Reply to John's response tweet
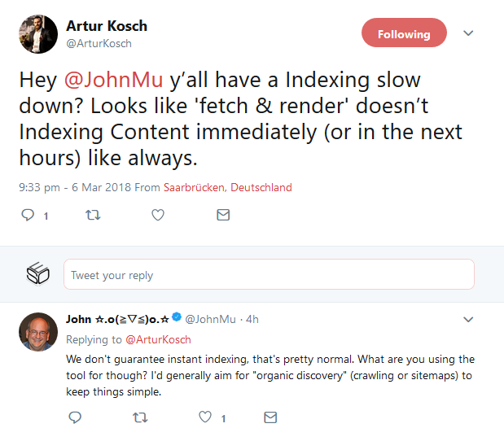Screen dimensions: 504x428 pyautogui.click(x=75, y=417)
